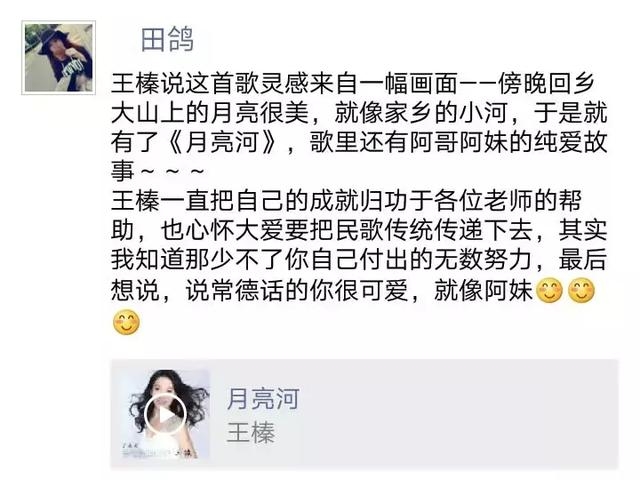Screen dimensions: 640x480
Task: Click the phrase 傍晚回乡 in first line
Action: coord(547,84)
